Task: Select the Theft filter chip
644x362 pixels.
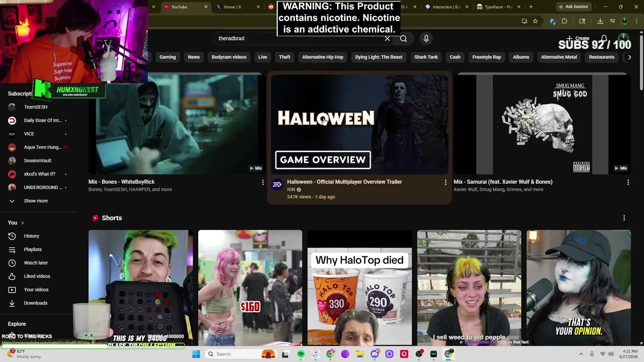Action: click(285, 57)
